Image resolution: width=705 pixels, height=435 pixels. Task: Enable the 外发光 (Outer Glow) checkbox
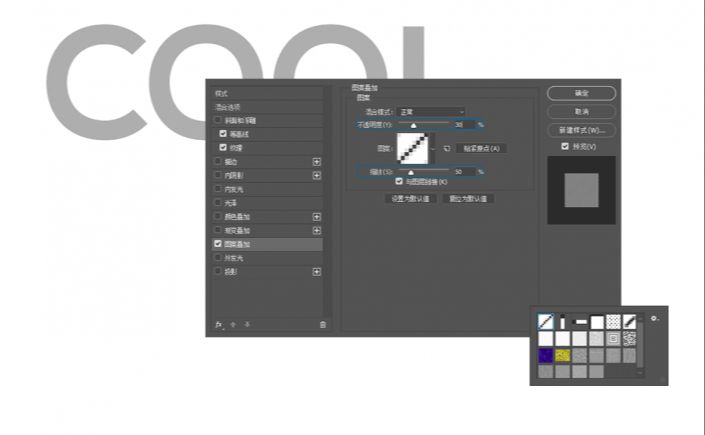point(218,258)
